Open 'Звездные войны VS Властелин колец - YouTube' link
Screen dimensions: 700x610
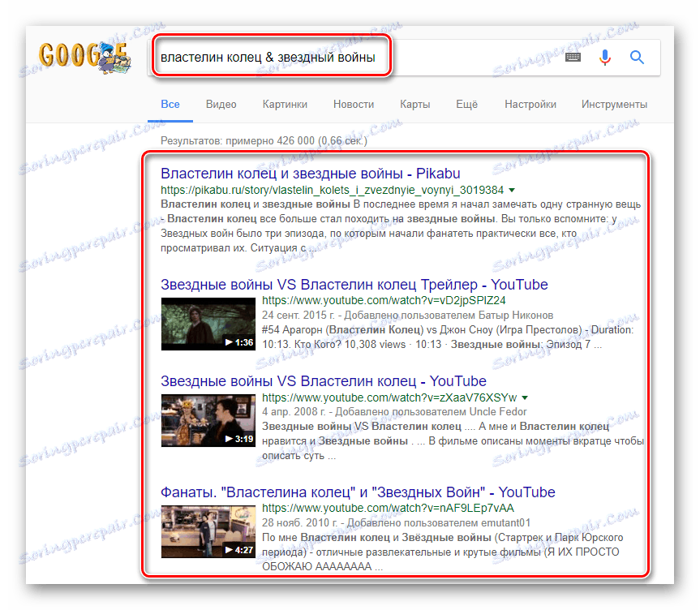click(323, 381)
